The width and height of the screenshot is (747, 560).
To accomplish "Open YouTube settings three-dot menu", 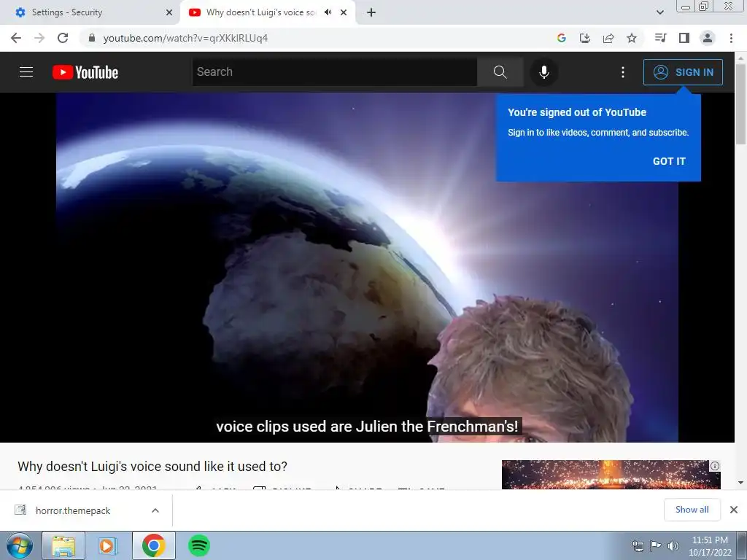I will (x=623, y=72).
